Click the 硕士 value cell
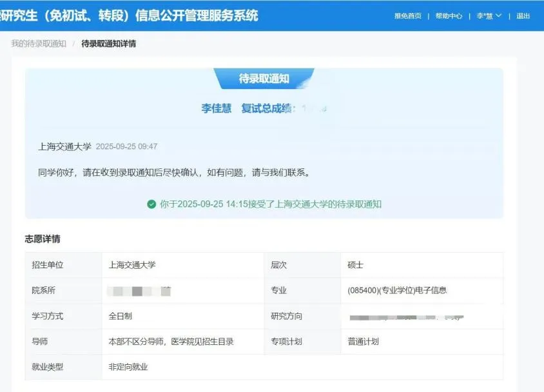 422,265
